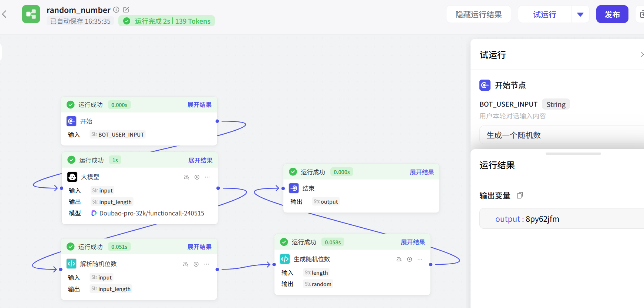
Task: Click the 试运行 test run button
Action: [544, 14]
